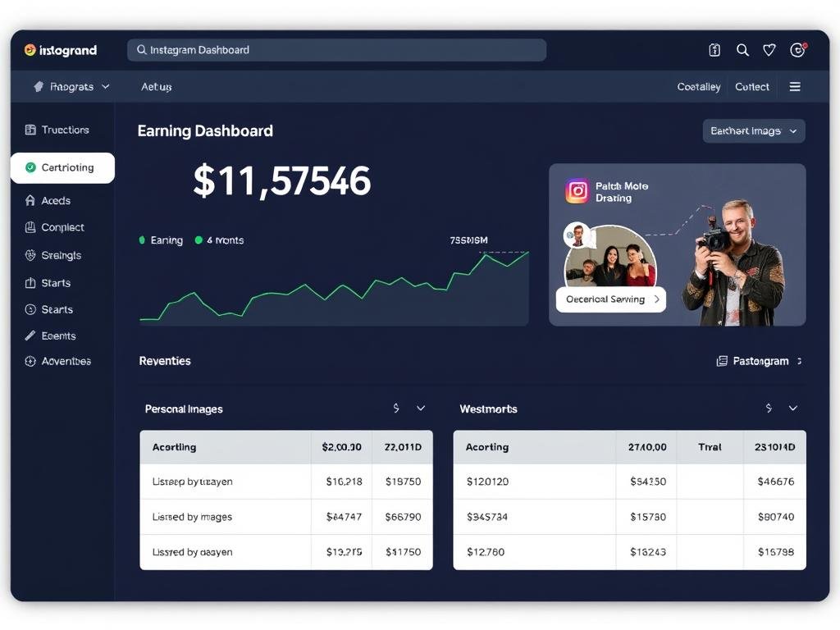Image resolution: width=840 pixels, height=630 pixels.
Task: Open notifications via the badged clock icon
Action: (798, 50)
